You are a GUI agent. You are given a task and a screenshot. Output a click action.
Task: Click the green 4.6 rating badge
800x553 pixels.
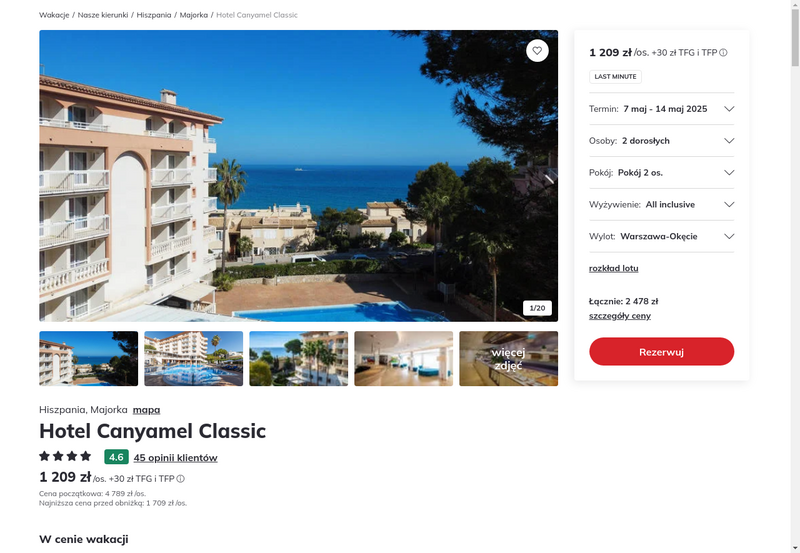(116, 457)
